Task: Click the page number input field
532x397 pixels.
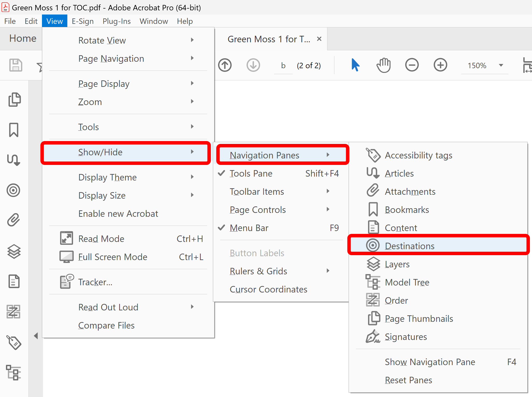Action: (x=283, y=65)
